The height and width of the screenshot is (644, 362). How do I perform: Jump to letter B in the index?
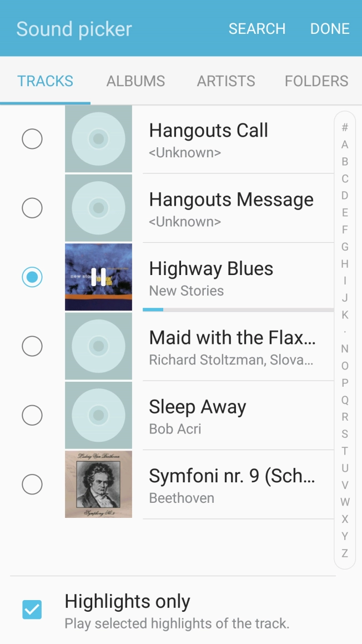(345, 162)
